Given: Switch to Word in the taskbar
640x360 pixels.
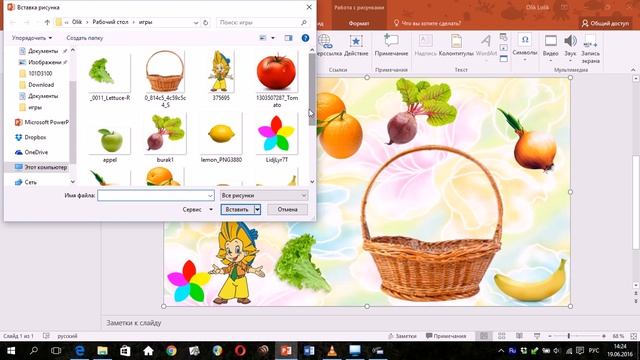Looking at the screenshot, I should click(x=309, y=351).
